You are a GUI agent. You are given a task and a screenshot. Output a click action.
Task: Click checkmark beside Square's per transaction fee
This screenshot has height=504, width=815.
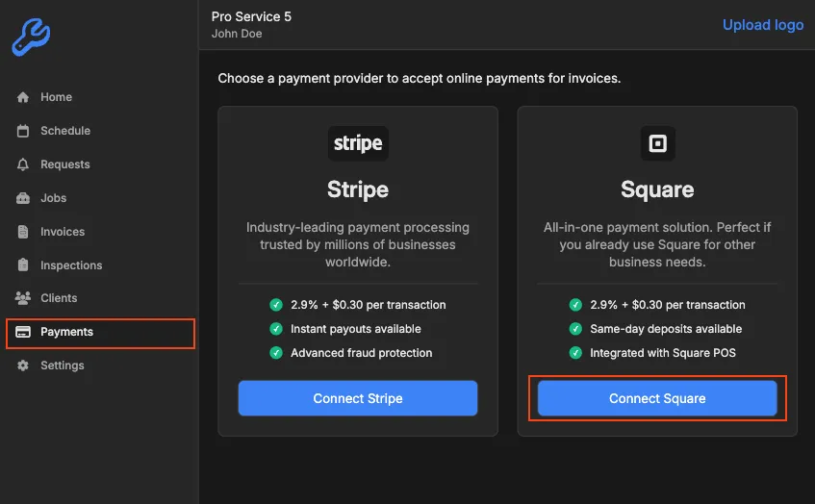pos(575,305)
